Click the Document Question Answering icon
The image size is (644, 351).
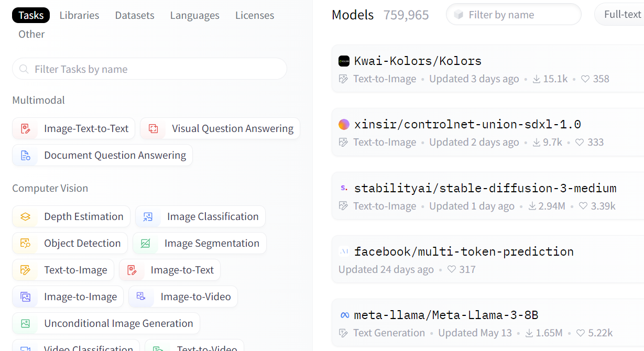pos(25,155)
